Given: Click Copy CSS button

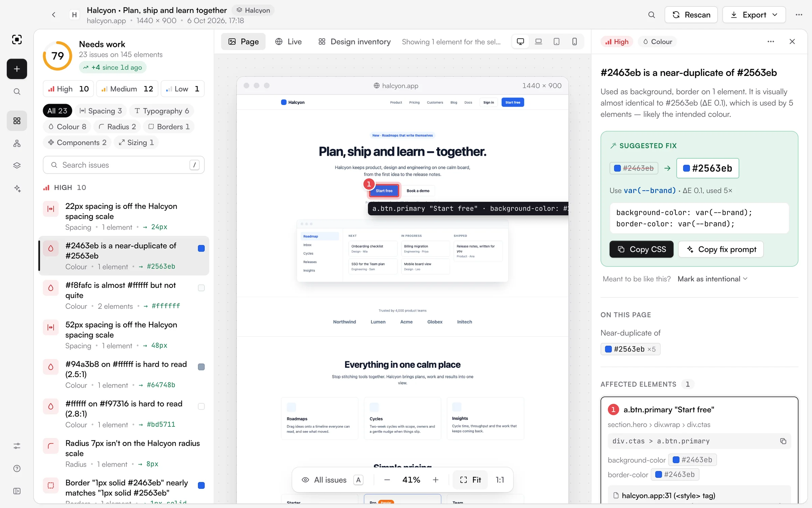Looking at the screenshot, I should pos(641,249).
